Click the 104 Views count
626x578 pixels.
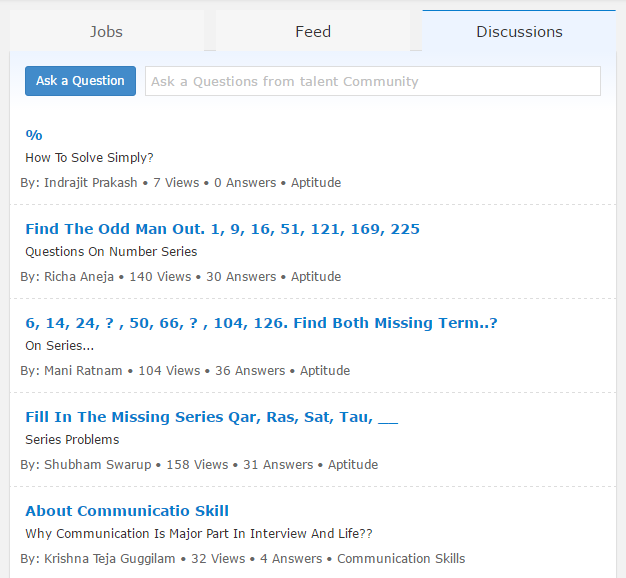click(169, 371)
